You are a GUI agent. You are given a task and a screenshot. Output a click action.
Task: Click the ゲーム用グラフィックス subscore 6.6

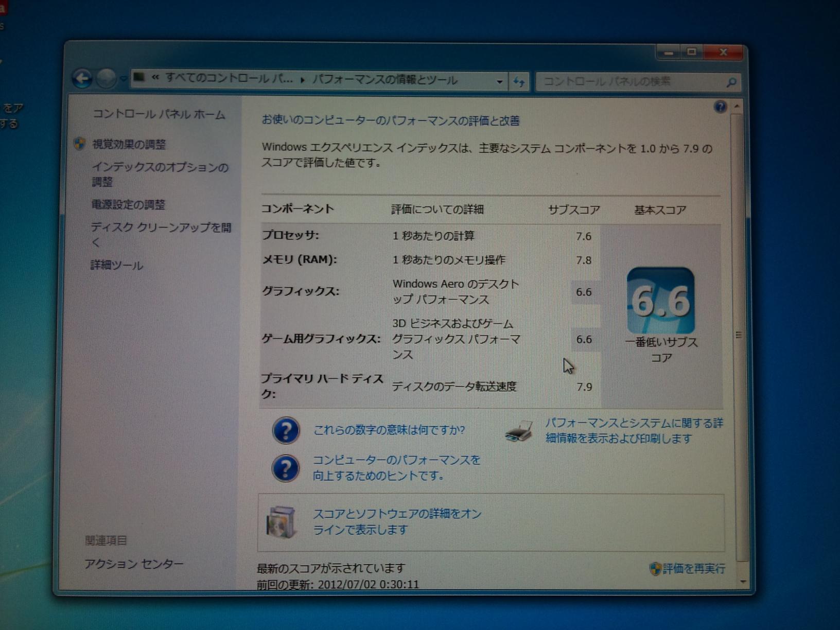(x=584, y=340)
